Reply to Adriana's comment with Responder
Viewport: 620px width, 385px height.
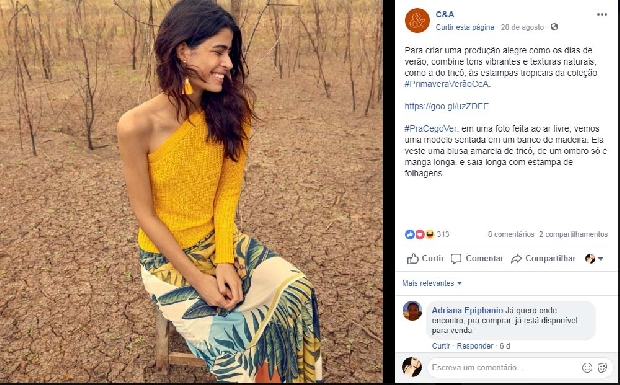click(475, 346)
